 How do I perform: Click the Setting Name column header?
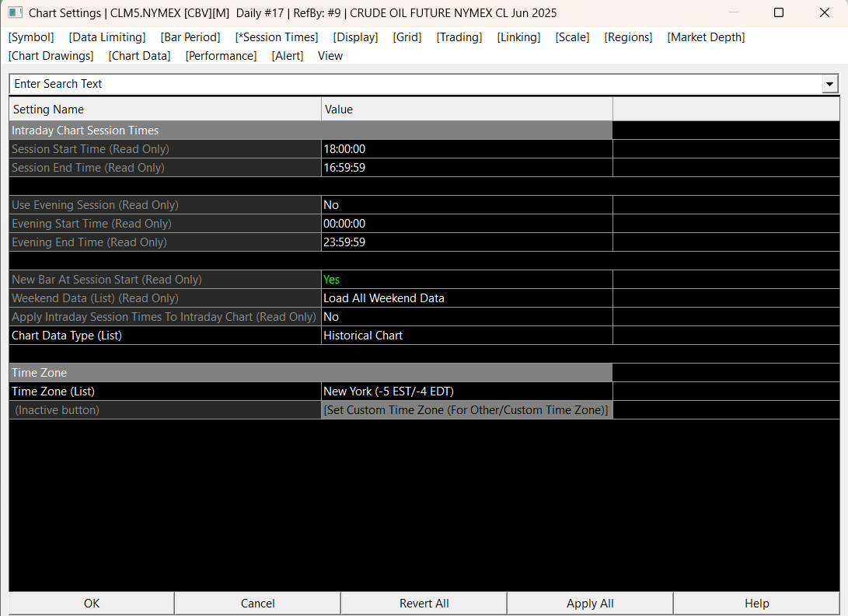[x=165, y=110]
